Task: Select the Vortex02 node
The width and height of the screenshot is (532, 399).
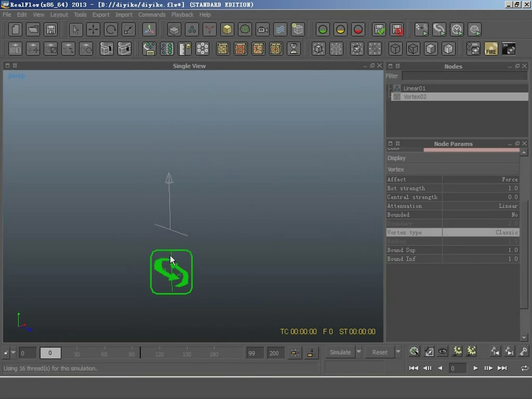Action: click(459, 97)
